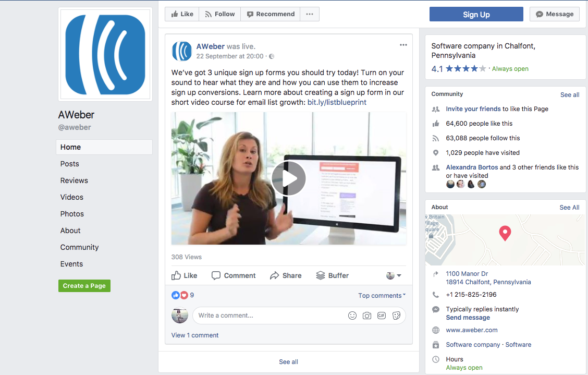The width and height of the screenshot is (588, 375).
Task: Open the Community sidebar tab
Action: 80,247
